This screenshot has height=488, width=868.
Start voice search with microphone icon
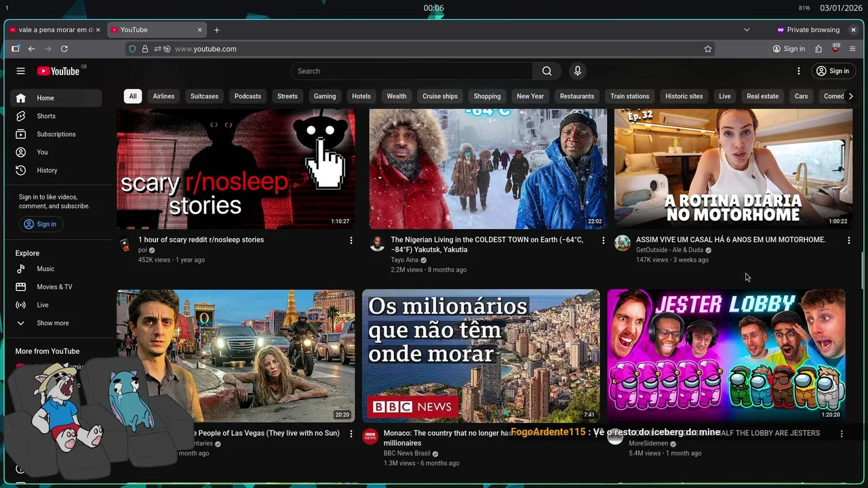click(578, 71)
